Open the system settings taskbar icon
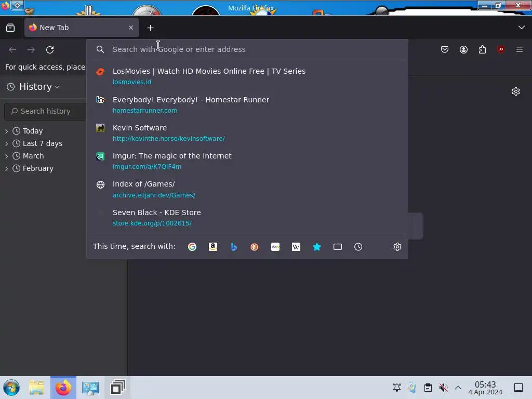Screen dimensions: 532x399 click(90, 388)
